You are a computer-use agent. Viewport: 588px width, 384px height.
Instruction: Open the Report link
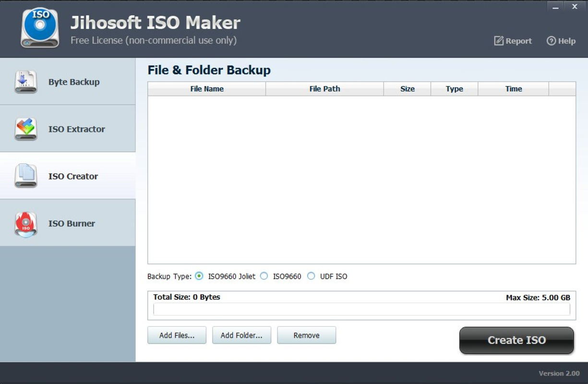coord(513,41)
